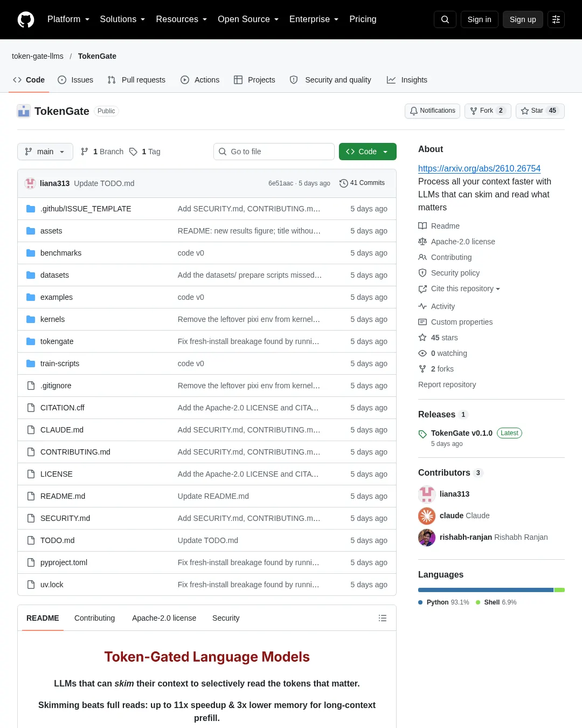
Task: Click the eye icon beside 0 watching
Action: click(422, 353)
